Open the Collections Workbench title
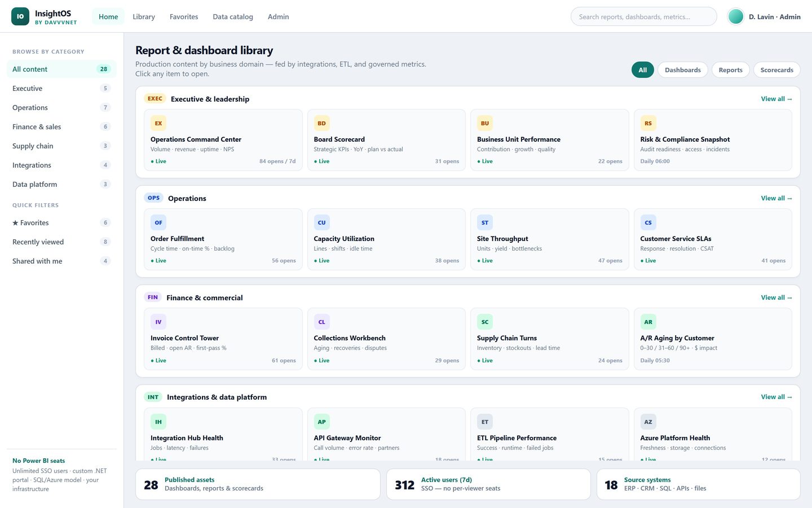Image resolution: width=812 pixels, height=508 pixels. click(350, 338)
